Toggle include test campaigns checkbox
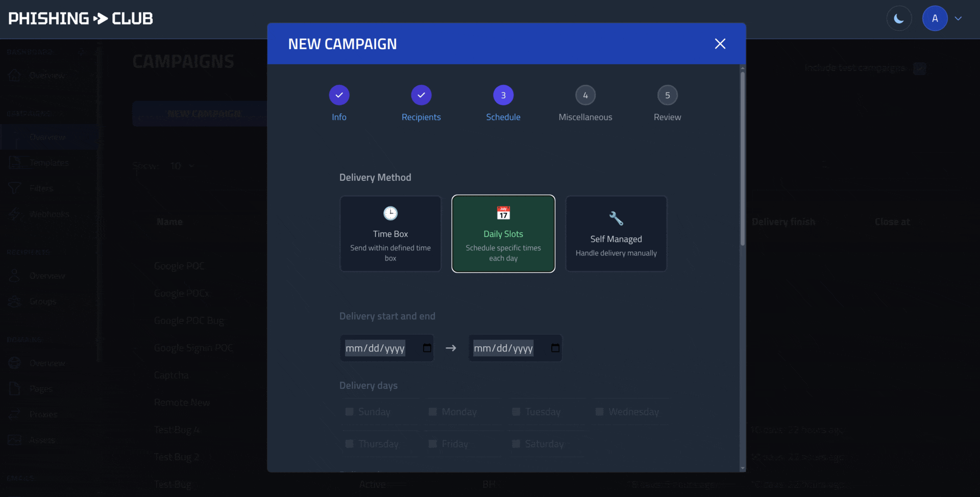This screenshot has height=497, width=980. point(919,68)
